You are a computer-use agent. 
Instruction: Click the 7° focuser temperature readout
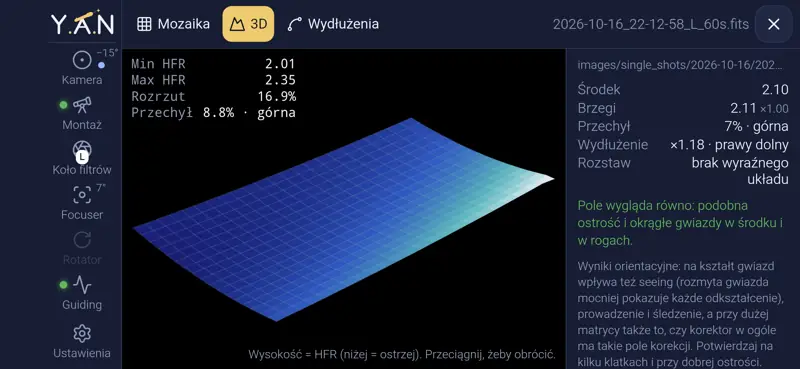[x=101, y=188]
